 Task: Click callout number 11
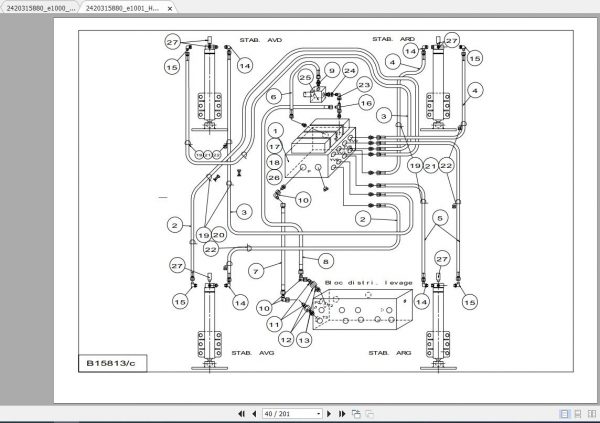click(x=274, y=325)
